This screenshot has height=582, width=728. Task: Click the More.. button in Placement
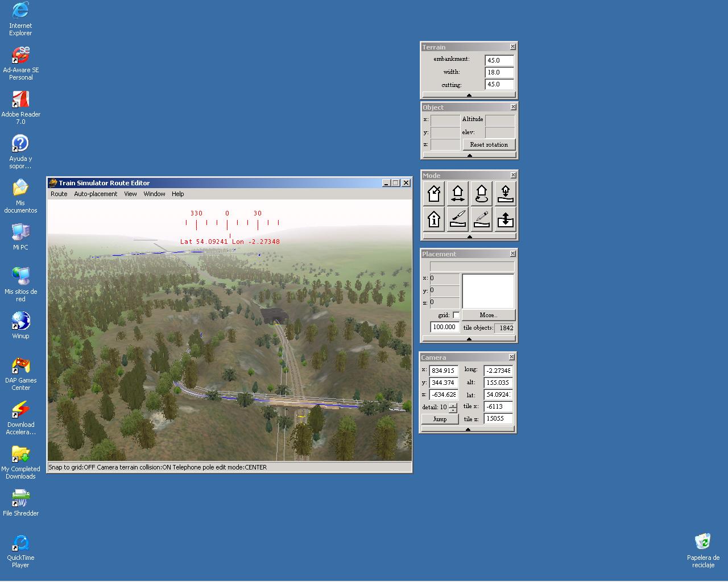(x=488, y=315)
